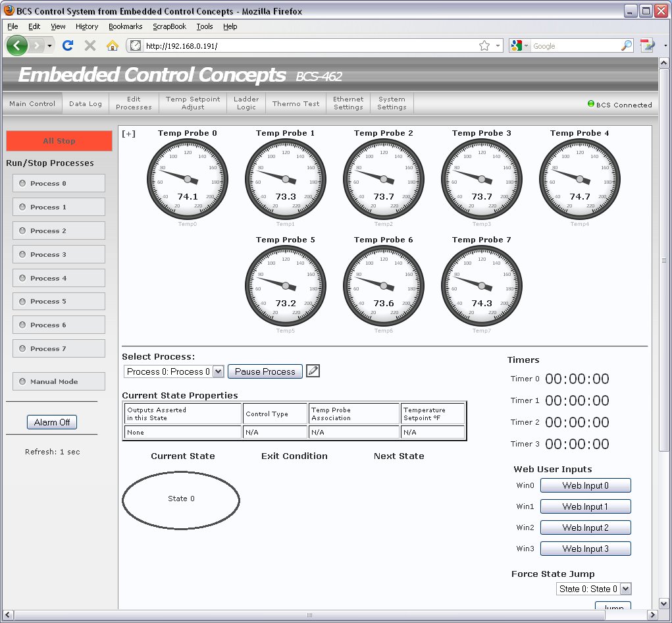Click the stop loading X icon
Viewport: 672px width, 623px height.
90,45
